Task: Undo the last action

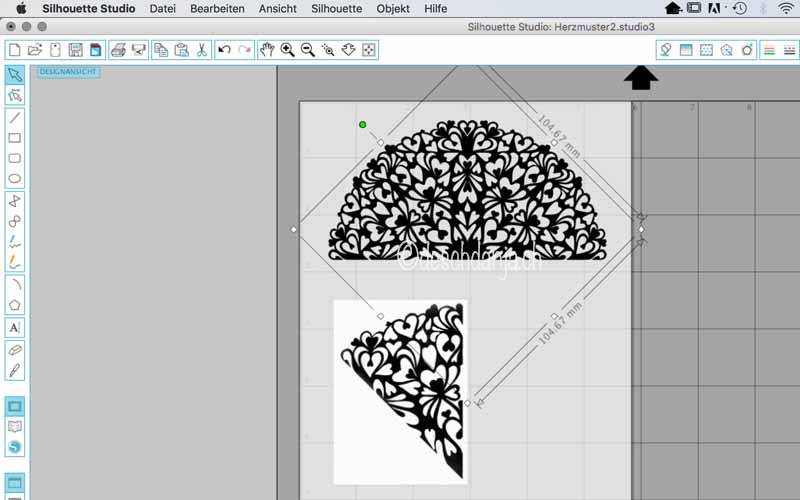Action: pyautogui.click(x=224, y=49)
